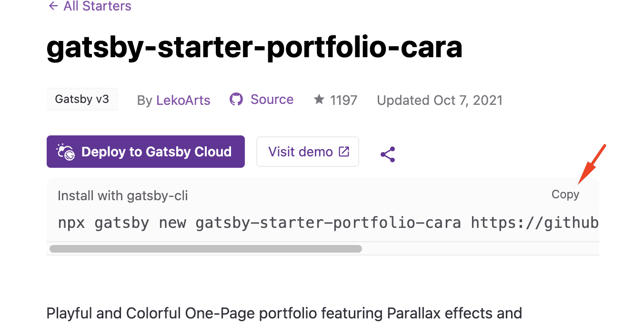Open the Source repository link
This screenshot has height=327, width=644.
[x=272, y=99]
